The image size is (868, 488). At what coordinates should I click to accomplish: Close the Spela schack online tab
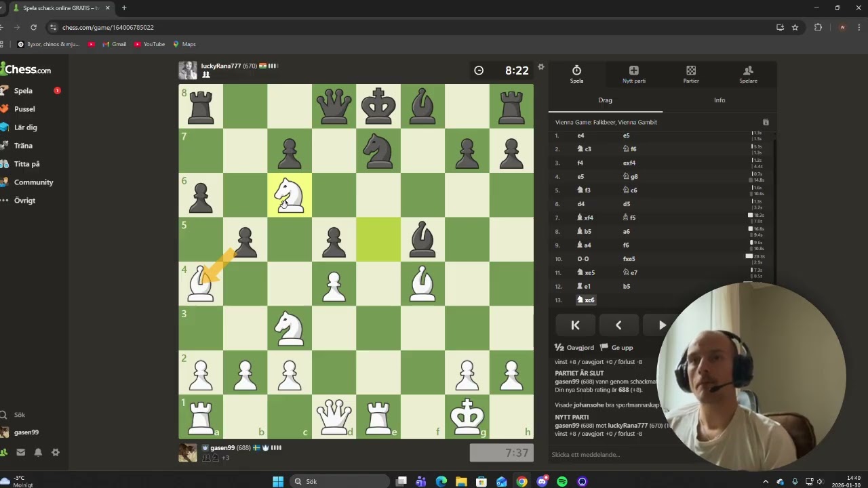point(107,8)
